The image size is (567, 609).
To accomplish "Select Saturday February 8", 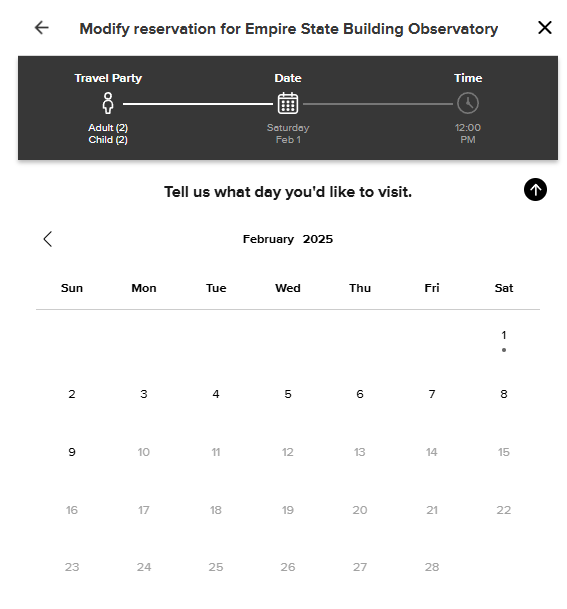I will tap(503, 394).
